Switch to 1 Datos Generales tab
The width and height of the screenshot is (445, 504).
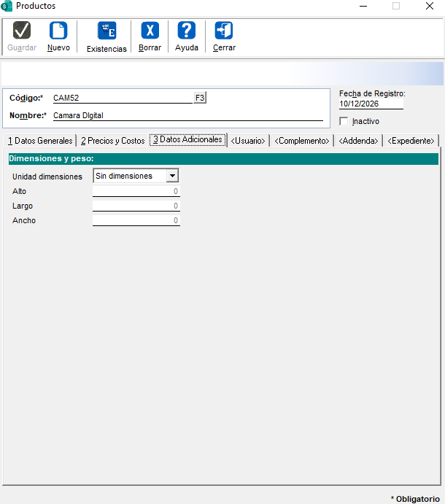pyautogui.click(x=40, y=141)
